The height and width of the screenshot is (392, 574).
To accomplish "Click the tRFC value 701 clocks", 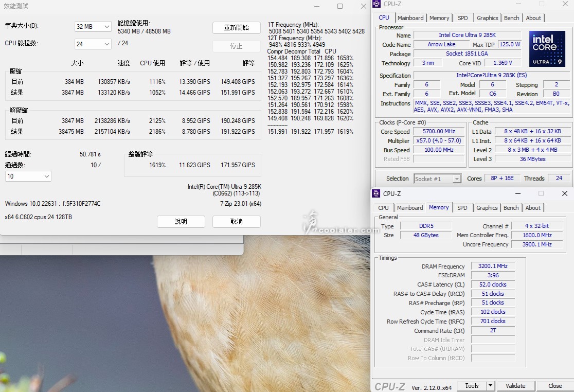I will point(493,321).
